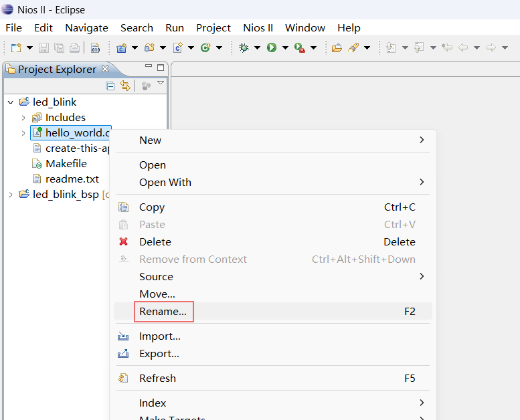
Task: Open the File menu
Action: click(x=13, y=28)
